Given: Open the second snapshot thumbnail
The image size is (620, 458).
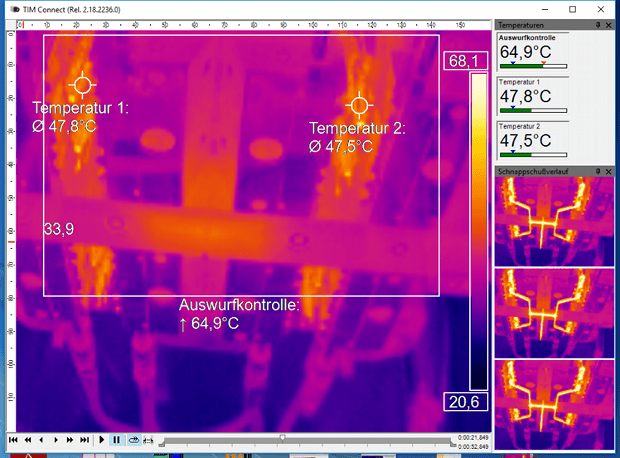Looking at the screenshot, I should [x=554, y=313].
